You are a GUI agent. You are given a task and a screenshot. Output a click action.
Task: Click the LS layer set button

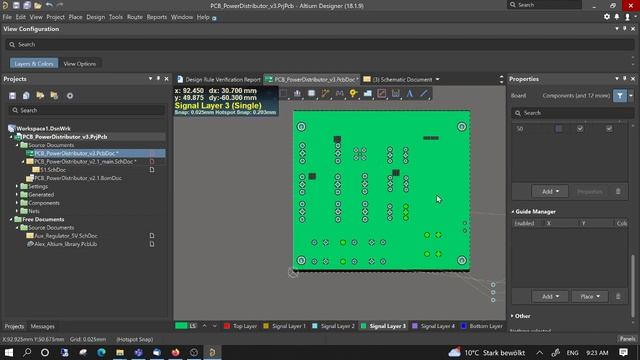pos(186,326)
